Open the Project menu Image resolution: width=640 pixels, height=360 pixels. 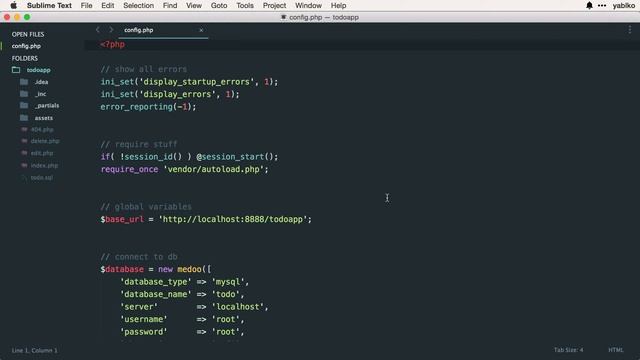click(274, 5)
